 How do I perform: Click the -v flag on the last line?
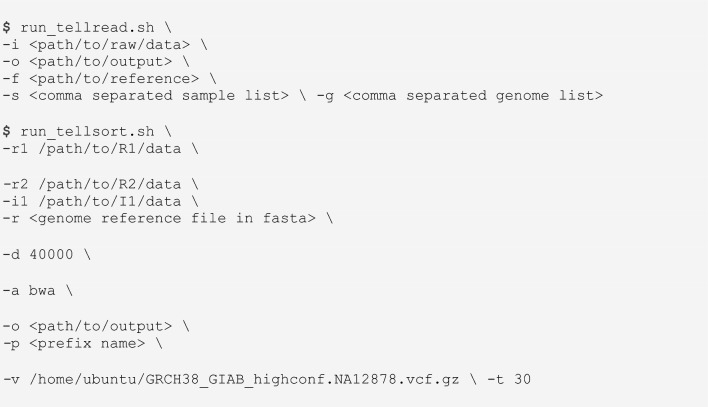click(11, 379)
